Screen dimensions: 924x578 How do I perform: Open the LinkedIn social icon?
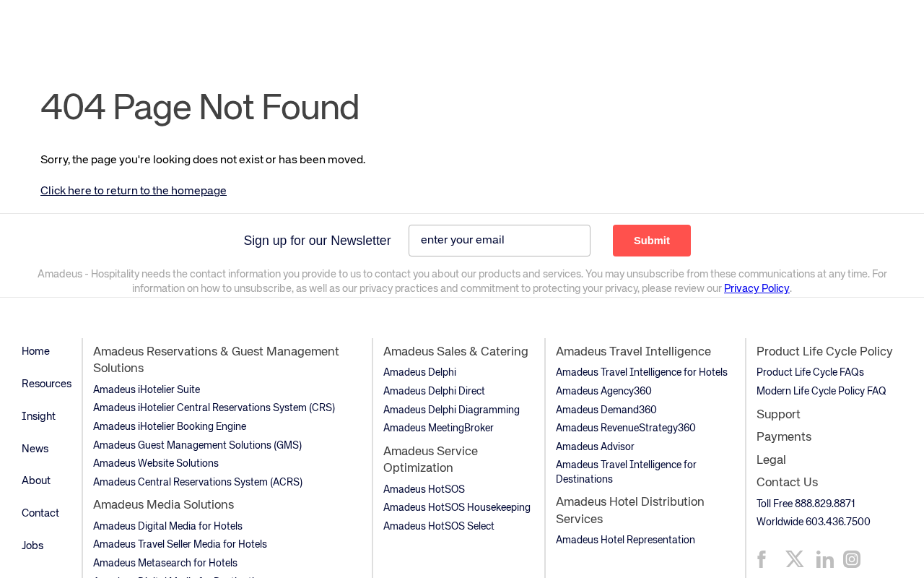point(824,559)
